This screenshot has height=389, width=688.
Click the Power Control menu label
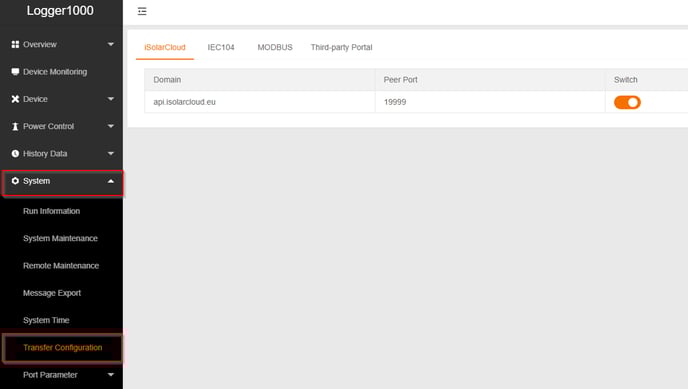pos(48,126)
